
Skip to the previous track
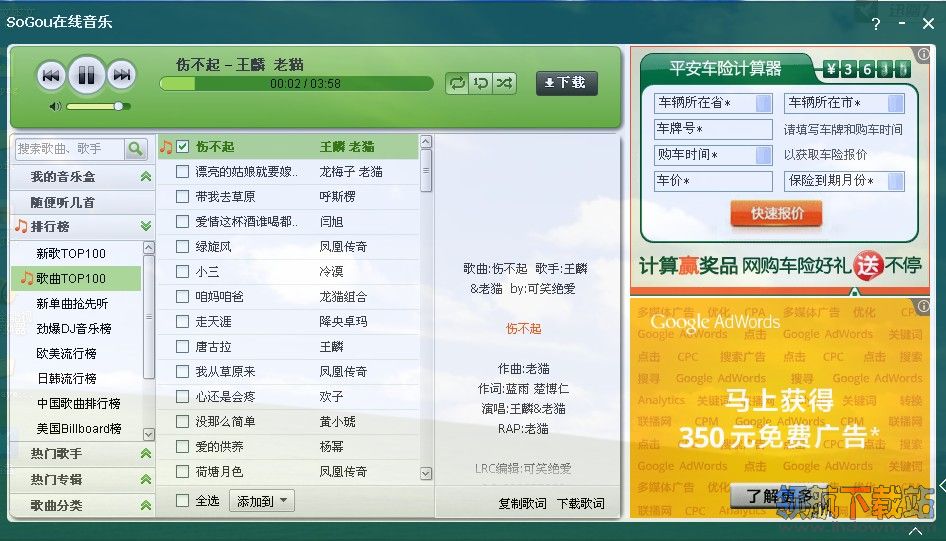tap(51, 76)
